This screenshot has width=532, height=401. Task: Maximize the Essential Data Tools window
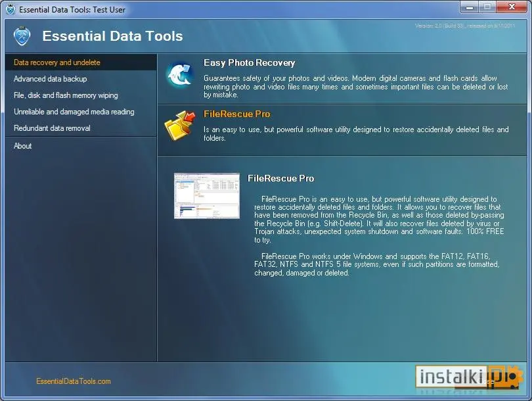(x=487, y=7)
